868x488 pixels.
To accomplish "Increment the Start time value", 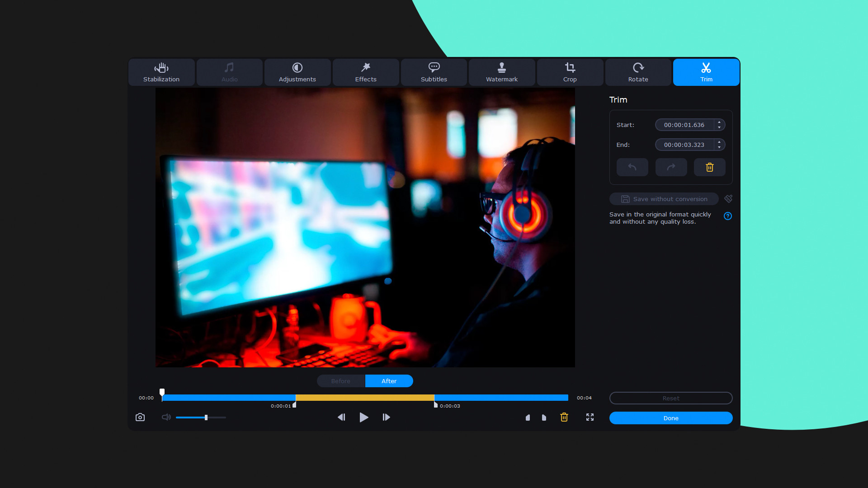I will [x=719, y=122].
